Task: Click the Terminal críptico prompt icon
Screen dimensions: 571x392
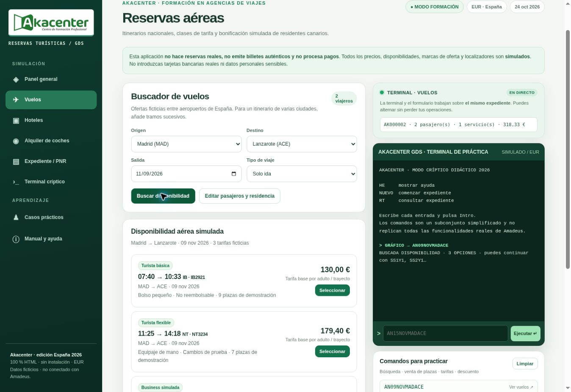Action: [16, 182]
